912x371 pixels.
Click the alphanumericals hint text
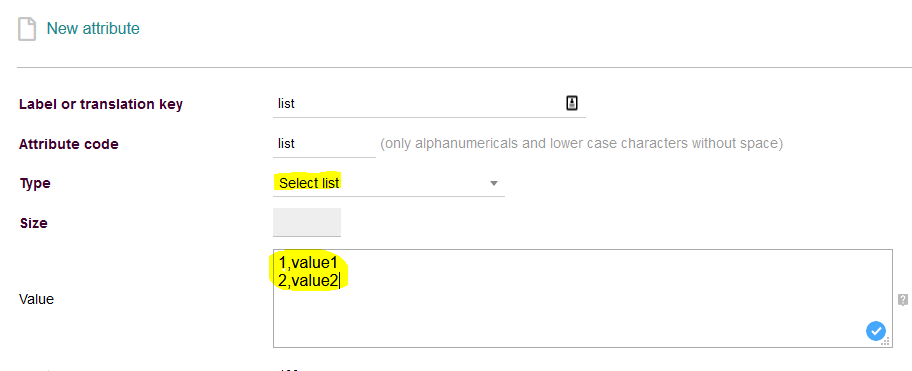pyautogui.click(x=581, y=144)
